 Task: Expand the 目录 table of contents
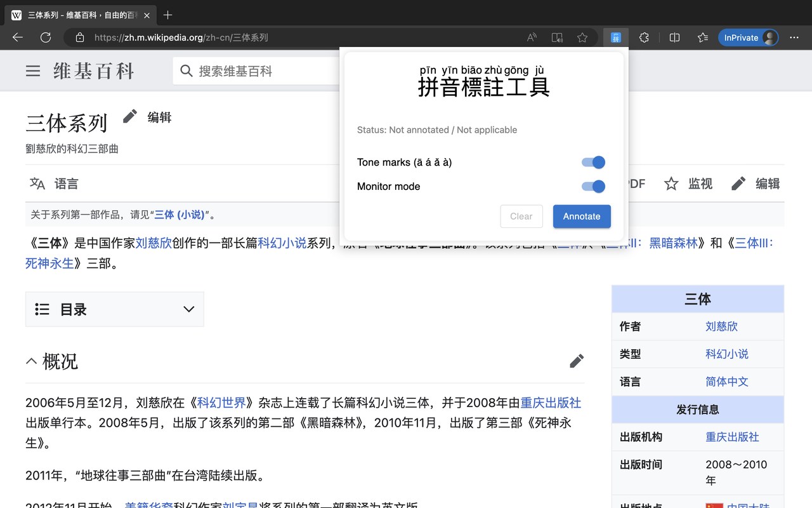[115, 309]
